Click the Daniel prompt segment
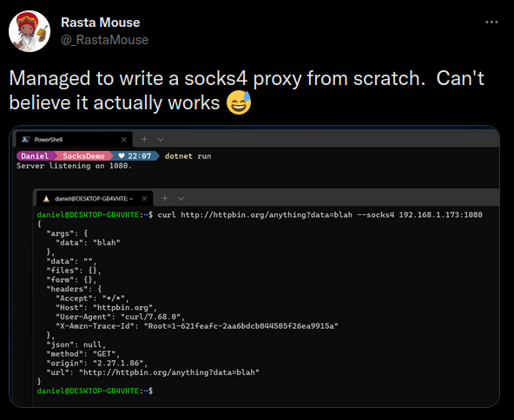 [x=35, y=156]
